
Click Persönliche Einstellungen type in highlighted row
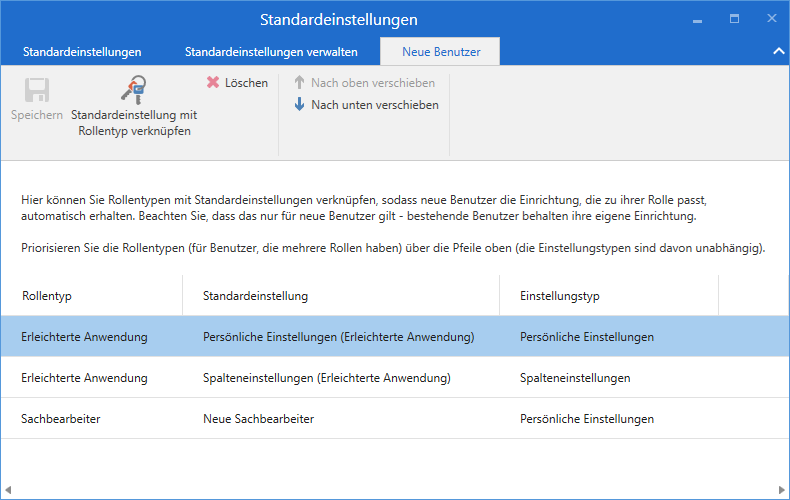click(x=587, y=337)
